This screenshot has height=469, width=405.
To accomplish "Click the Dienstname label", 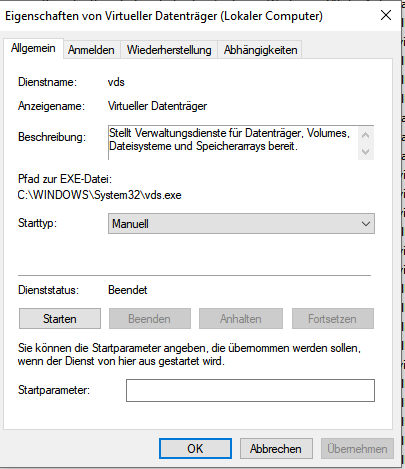I will [x=47, y=82].
